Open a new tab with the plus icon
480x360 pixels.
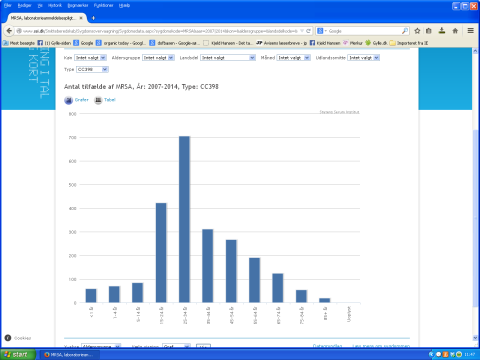tap(93, 18)
